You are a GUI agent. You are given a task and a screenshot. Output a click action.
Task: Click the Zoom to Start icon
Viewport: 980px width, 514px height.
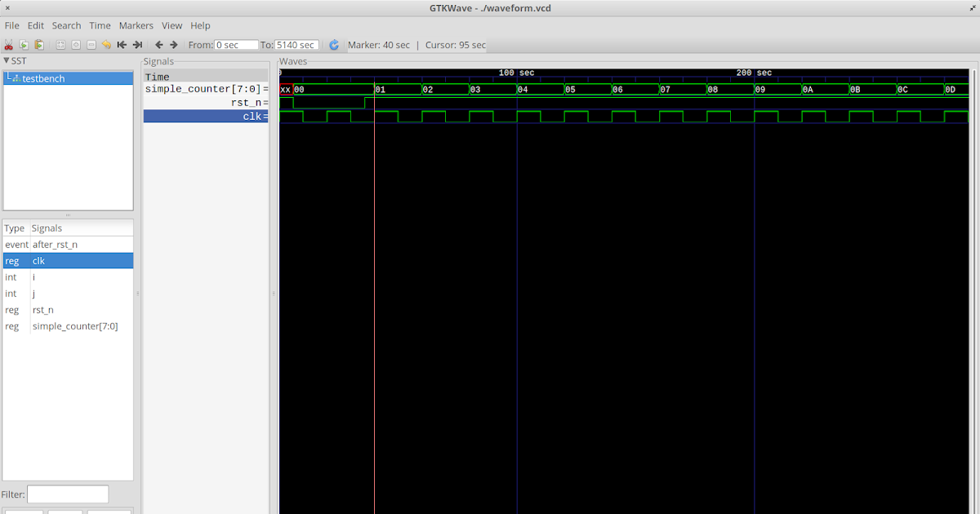coord(122,45)
